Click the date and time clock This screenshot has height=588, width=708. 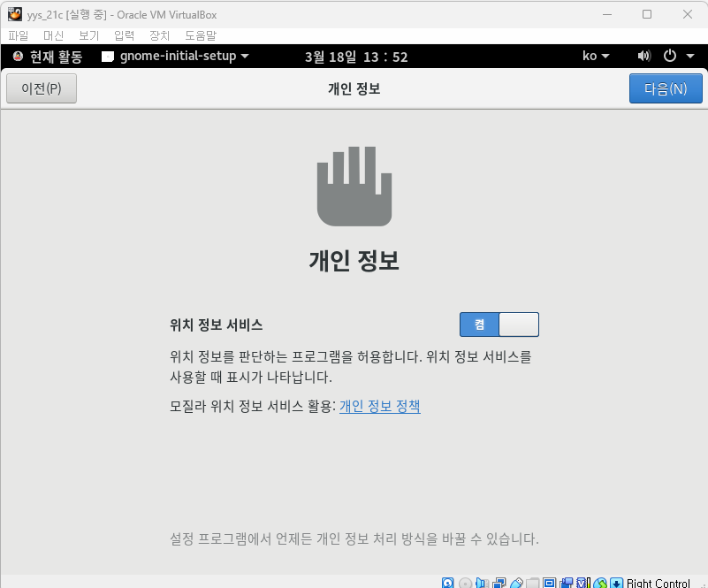point(355,57)
